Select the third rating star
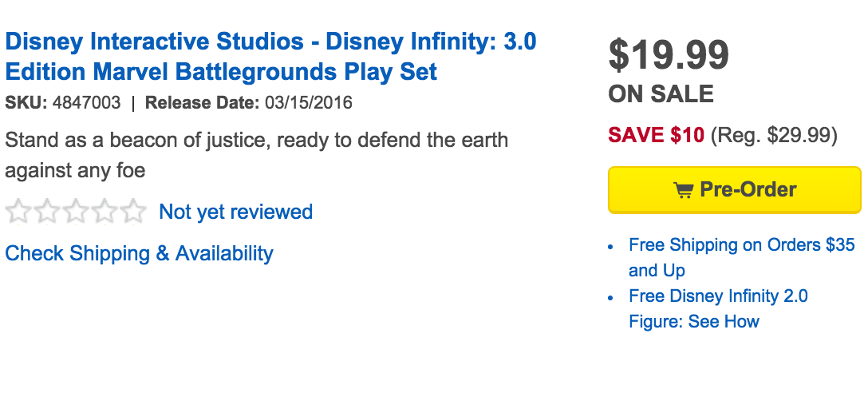 coord(76,212)
